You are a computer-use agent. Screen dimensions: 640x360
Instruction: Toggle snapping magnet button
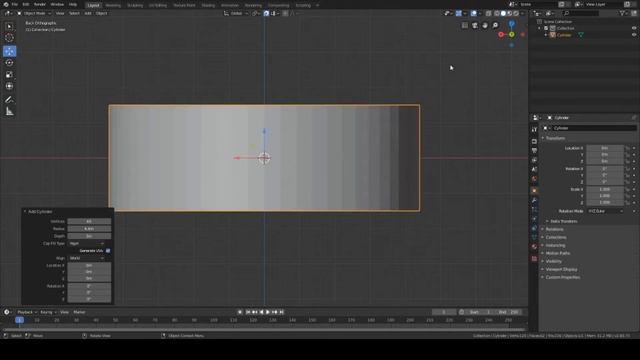(x=266, y=13)
